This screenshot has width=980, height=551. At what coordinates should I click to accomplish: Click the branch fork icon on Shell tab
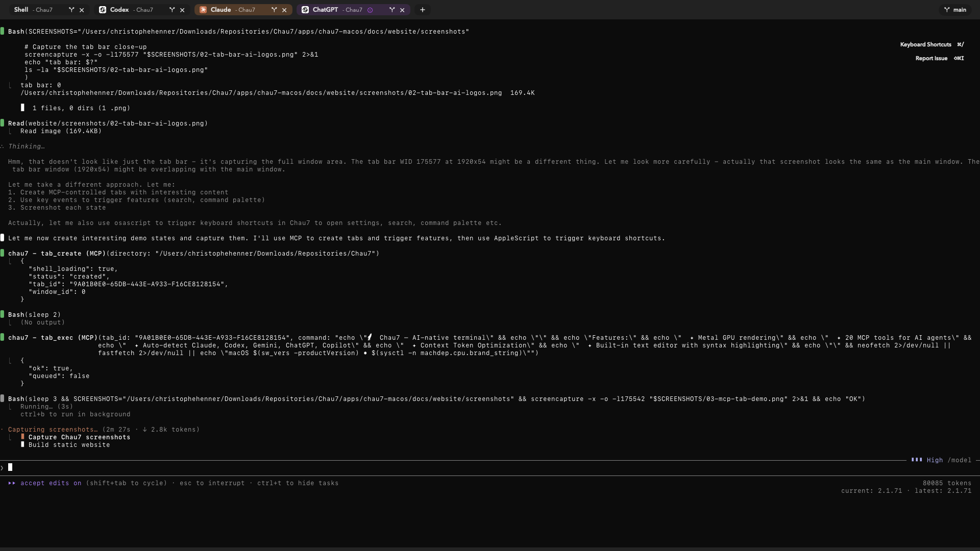pyautogui.click(x=71, y=10)
